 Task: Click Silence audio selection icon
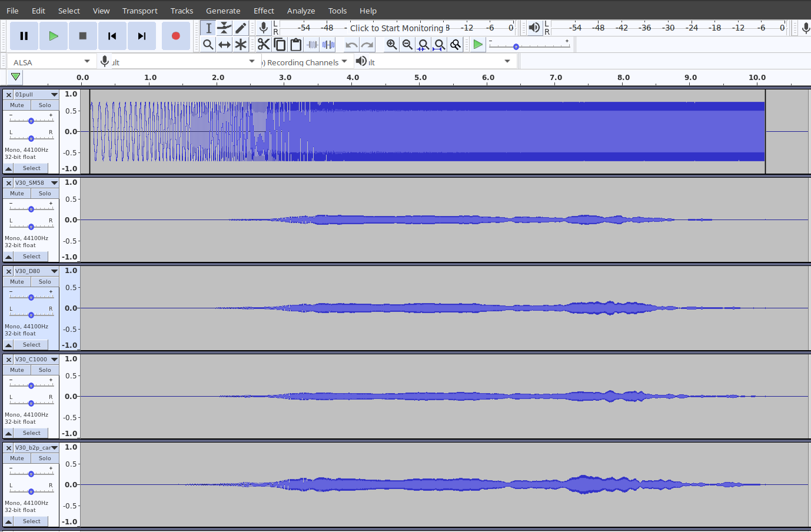[x=328, y=44]
